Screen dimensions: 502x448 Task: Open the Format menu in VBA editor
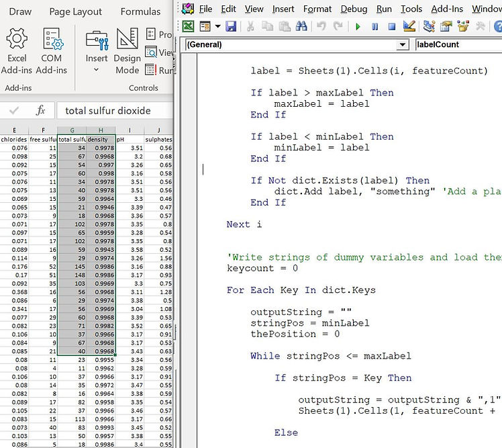317,9
